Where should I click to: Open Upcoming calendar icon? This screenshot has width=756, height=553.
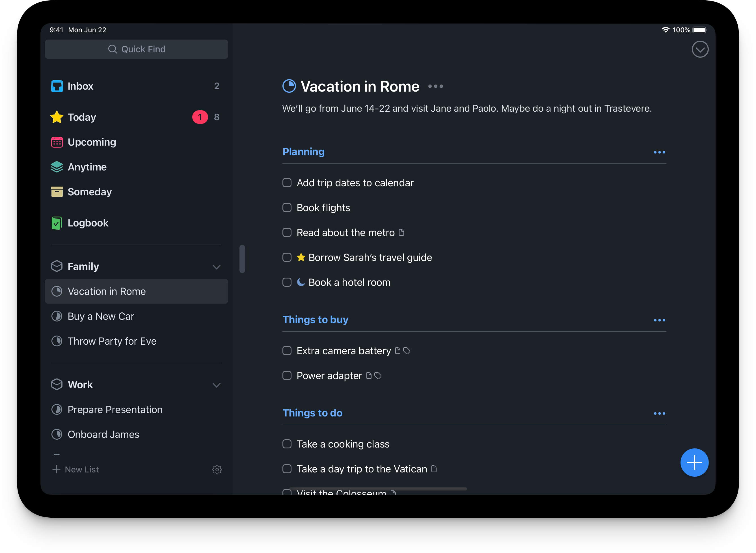pos(57,142)
